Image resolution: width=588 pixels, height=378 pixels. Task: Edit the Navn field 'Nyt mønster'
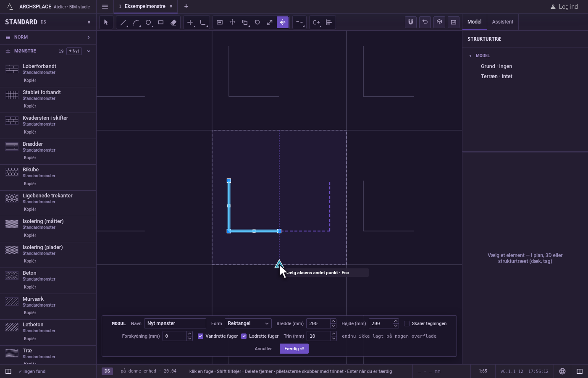(175, 323)
